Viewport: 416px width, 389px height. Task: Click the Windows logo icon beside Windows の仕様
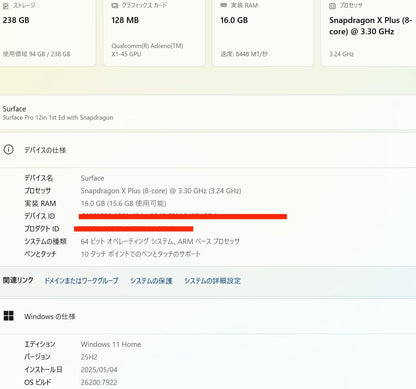coord(9,316)
